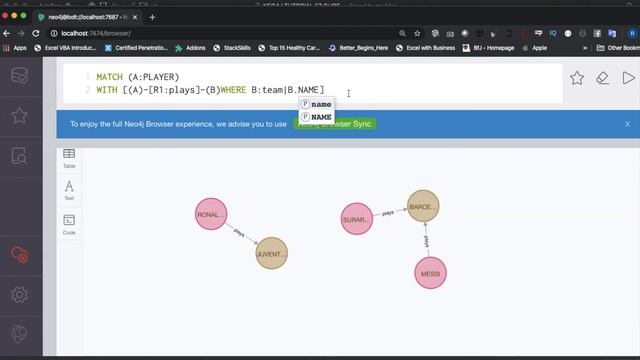Select the JUVENT... team node

pos(271,253)
